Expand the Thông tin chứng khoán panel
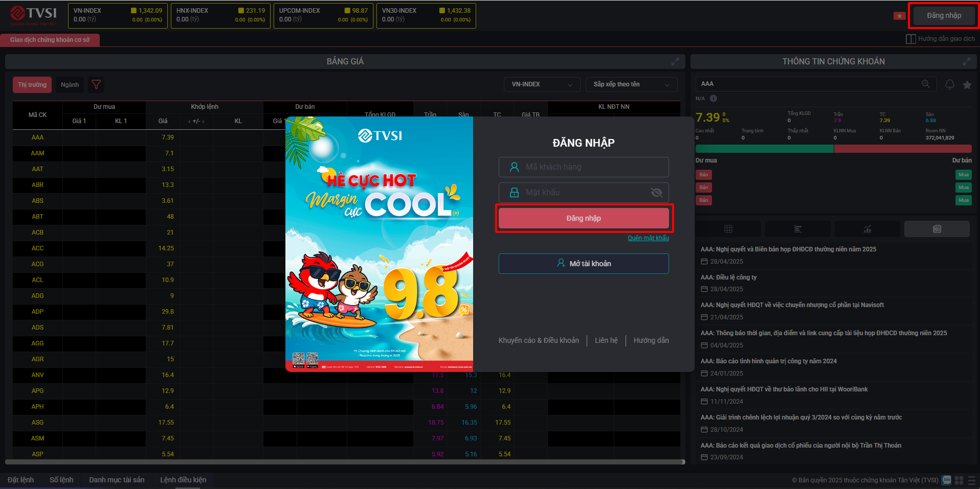This screenshot has height=489, width=980. click(966, 61)
